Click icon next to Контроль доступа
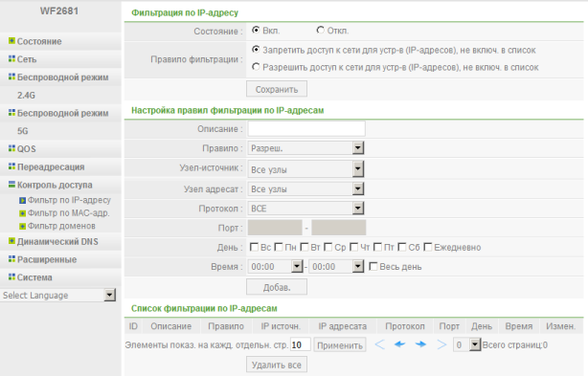Viewport: 588px width, 376px height. (12, 185)
